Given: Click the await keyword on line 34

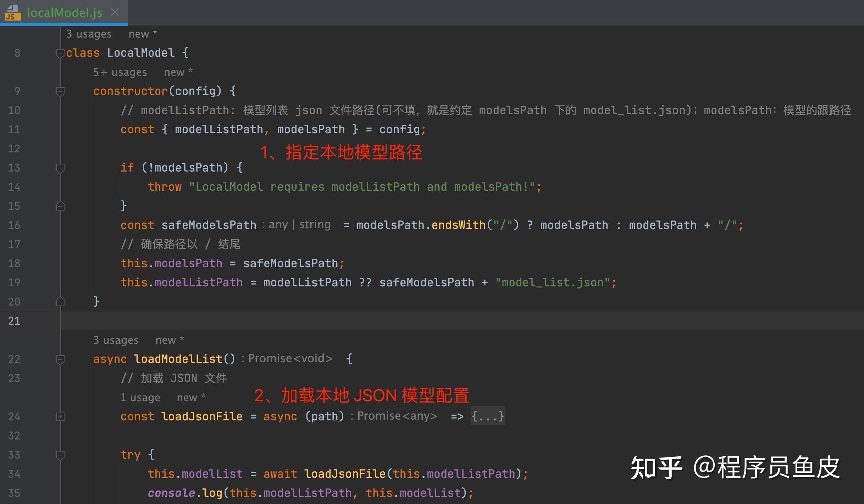Looking at the screenshot, I should [280, 474].
